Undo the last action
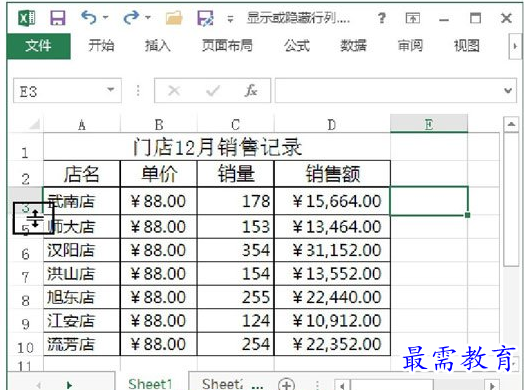Image resolution: width=524 pixels, height=390 pixels. [x=89, y=17]
